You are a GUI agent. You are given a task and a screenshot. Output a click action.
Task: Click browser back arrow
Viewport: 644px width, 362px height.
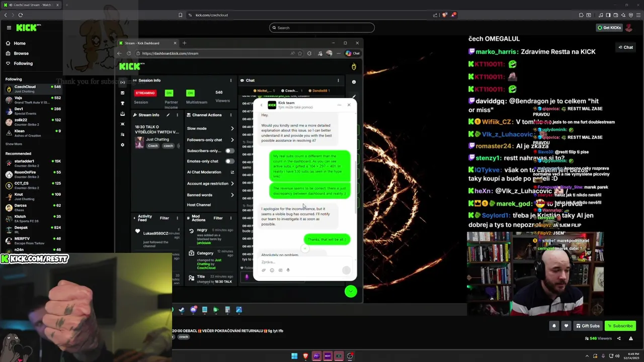pyautogui.click(x=6, y=15)
